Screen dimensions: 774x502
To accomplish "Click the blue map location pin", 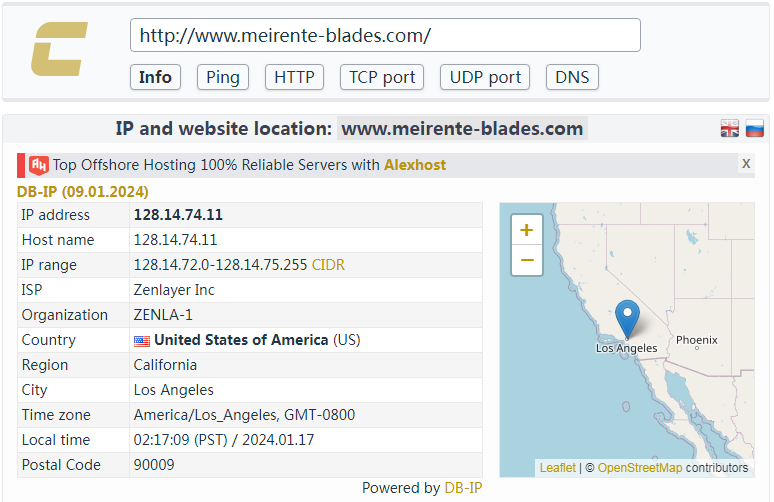I will click(x=627, y=319).
